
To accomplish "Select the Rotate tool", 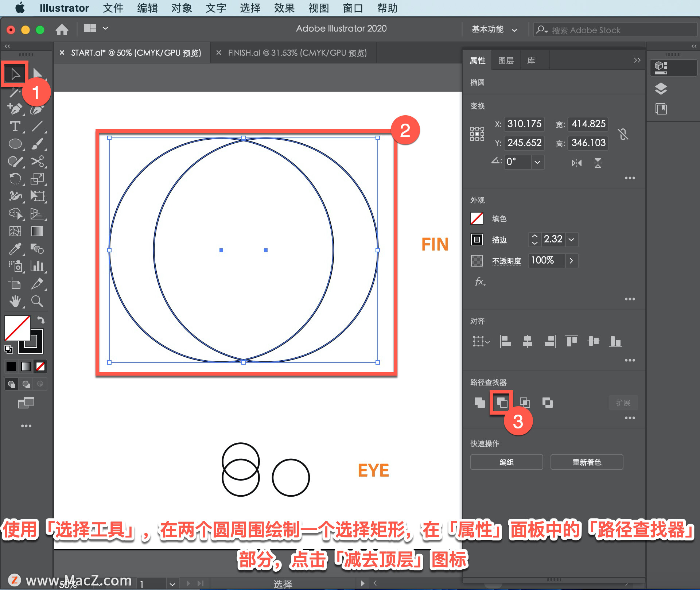I will pyautogui.click(x=15, y=179).
